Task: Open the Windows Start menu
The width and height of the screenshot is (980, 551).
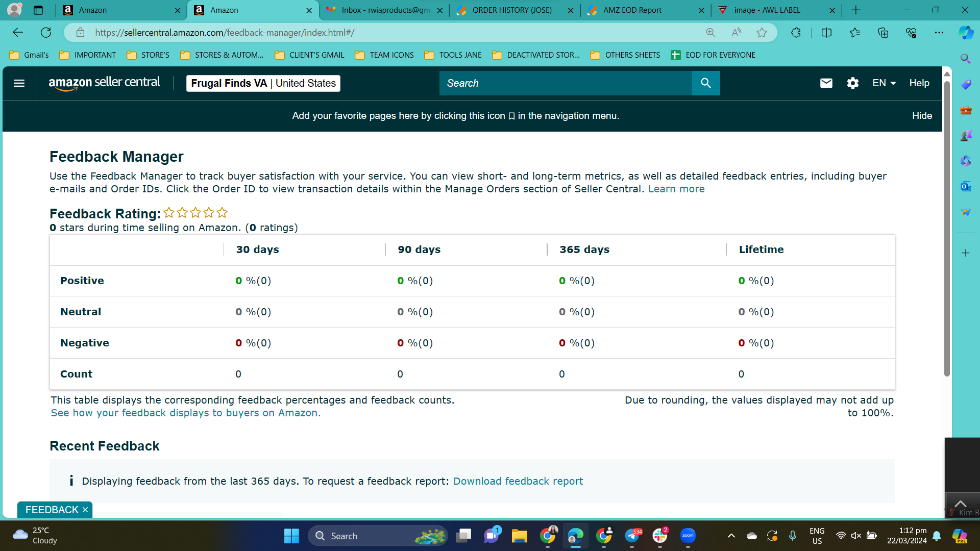Action: click(291, 536)
